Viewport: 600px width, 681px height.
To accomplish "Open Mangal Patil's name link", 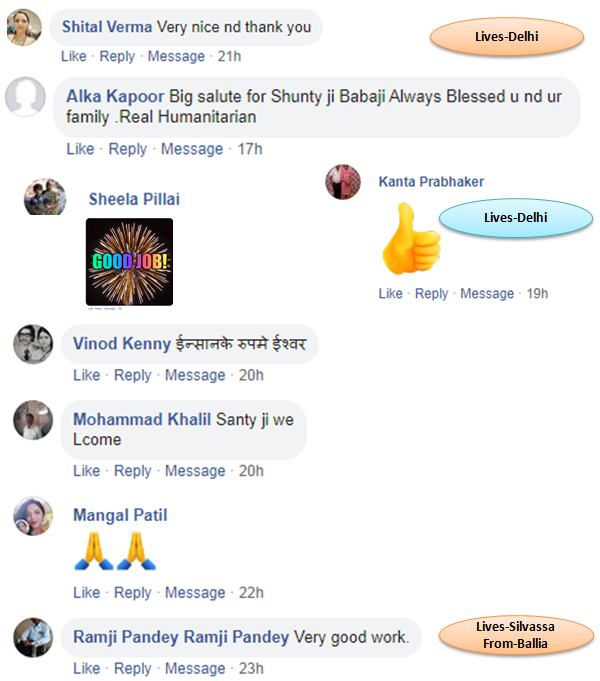I will [x=120, y=515].
